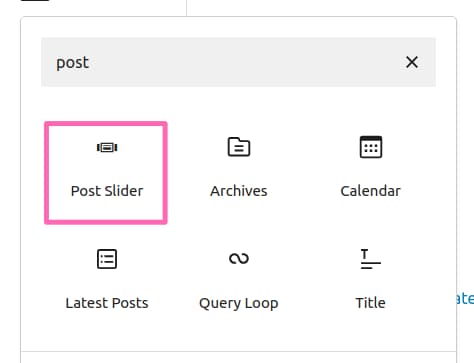Screen dimensions: 474x363
Task: Pick the Query Loop infinity icon
Action: pos(239,259)
